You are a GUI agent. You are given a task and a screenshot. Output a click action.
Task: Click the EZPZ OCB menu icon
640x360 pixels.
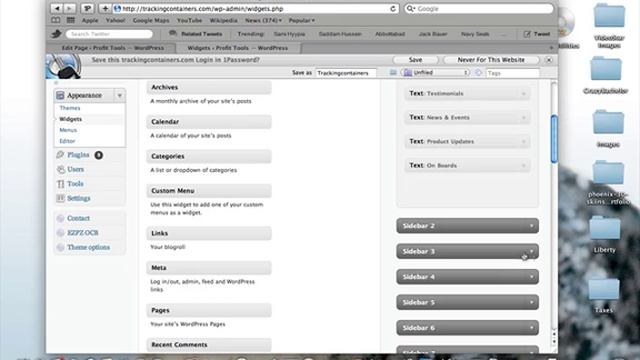60,233
